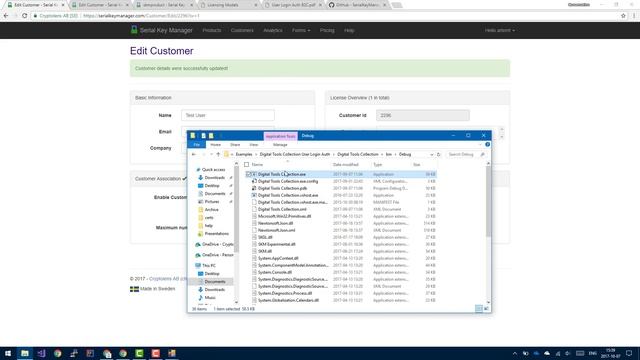Open the Explorer View tab
This screenshot has width=640, height=360.
point(253,144)
